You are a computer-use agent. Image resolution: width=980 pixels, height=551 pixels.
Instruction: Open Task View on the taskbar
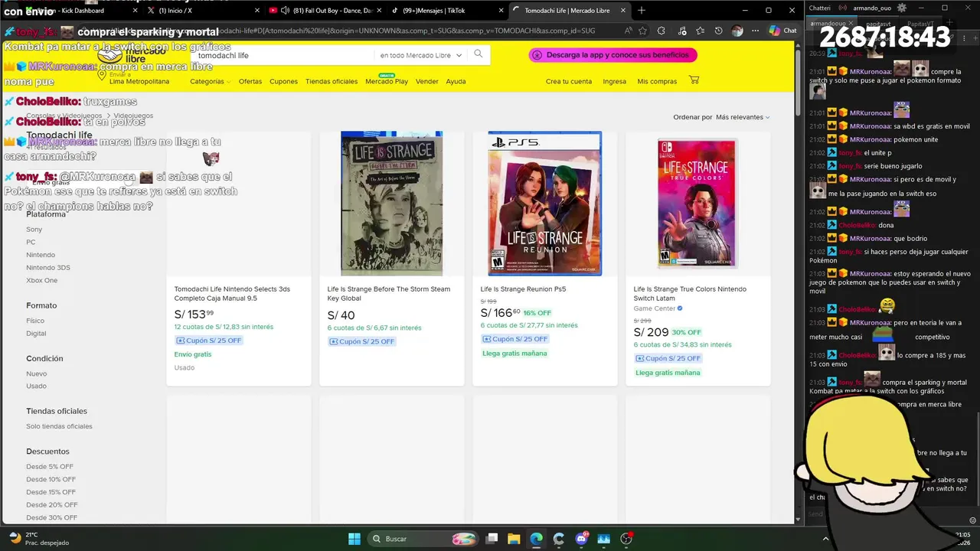click(x=492, y=539)
